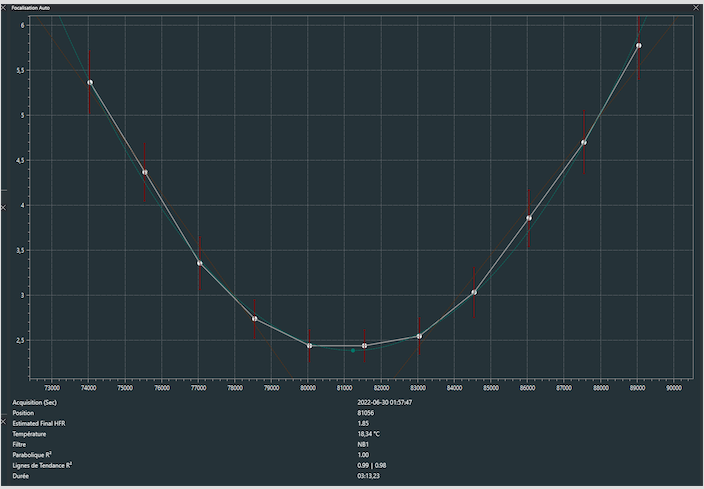Select the white data point near position 81500
Image resolution: width=704 pixels, height=489 pixels.
click(x=364, y=346)
